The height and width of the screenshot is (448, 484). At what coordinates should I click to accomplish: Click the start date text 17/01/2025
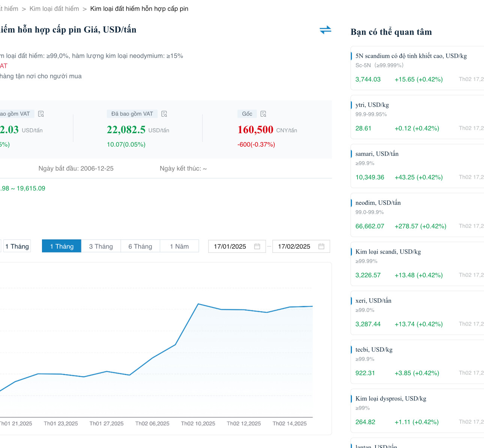(x=230, y=247)
